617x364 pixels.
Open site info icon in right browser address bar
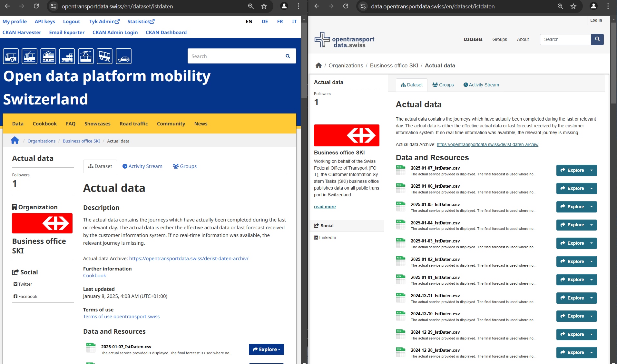point(363,6)
